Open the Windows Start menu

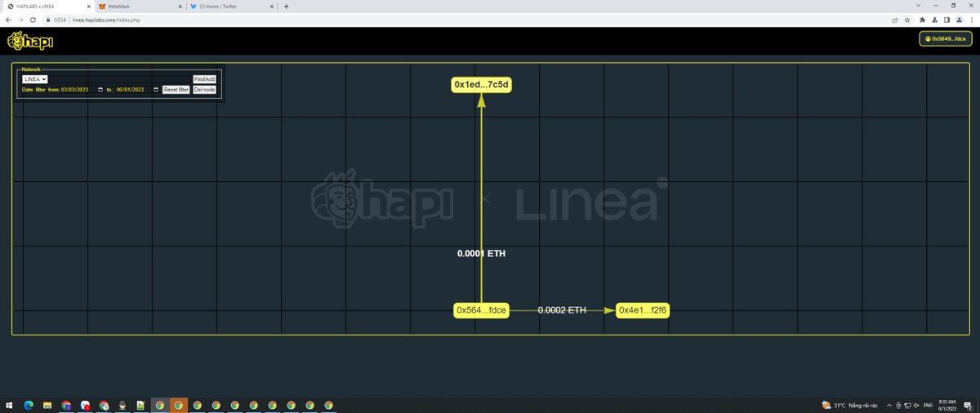tap(9, 405)
